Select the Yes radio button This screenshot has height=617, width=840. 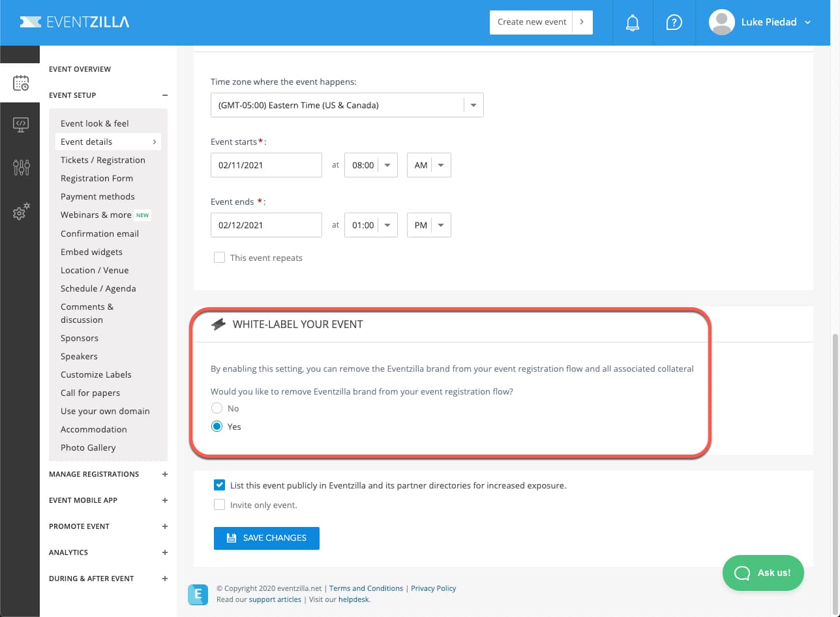click(217, 427)
